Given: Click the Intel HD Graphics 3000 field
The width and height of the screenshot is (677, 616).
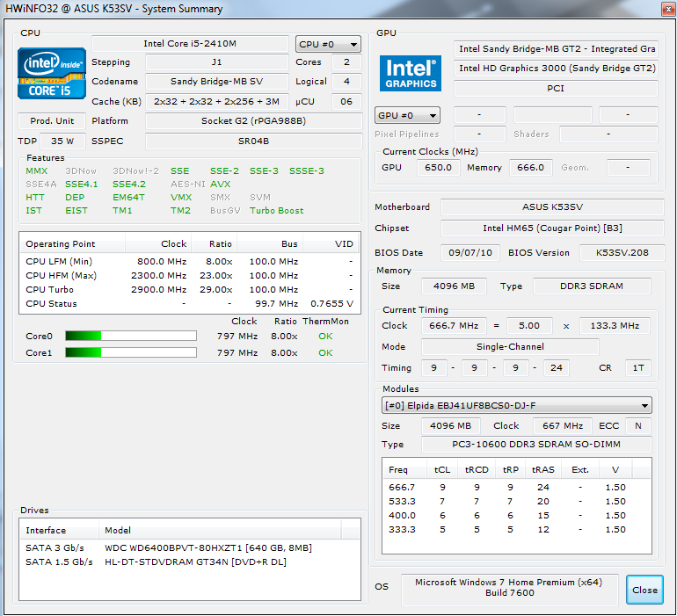Looking at the screenshot, I should coord(556,69).
